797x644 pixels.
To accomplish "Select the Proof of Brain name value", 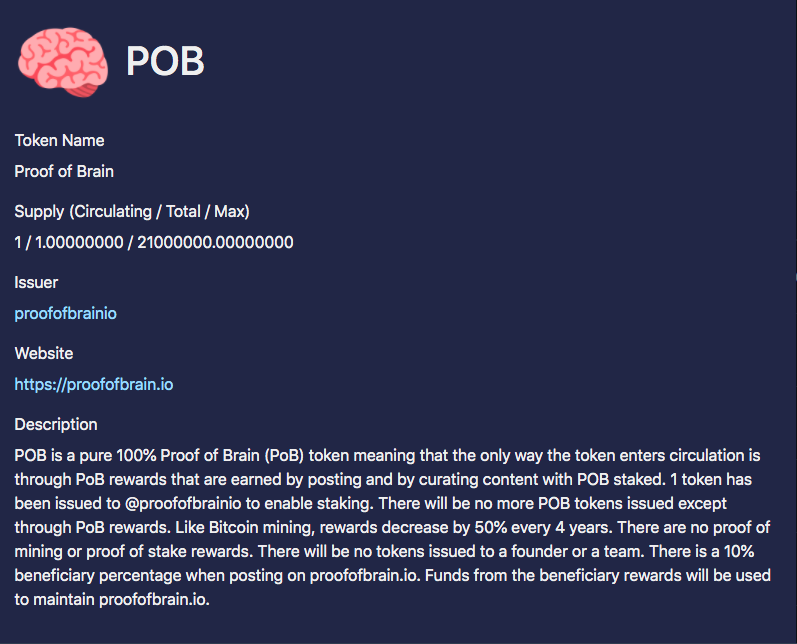I will [x=64, y=171].
